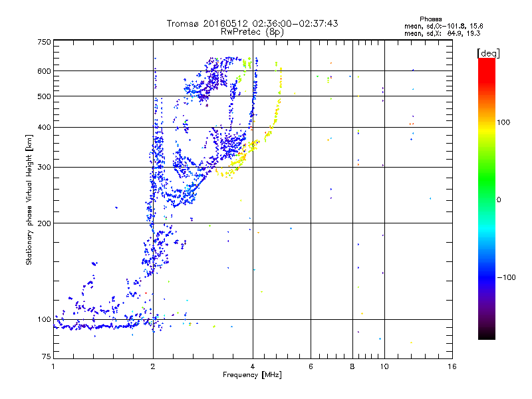Click the rainbow phase colorbar
This screenshot has width=532, height=399.
coord(487,198)
